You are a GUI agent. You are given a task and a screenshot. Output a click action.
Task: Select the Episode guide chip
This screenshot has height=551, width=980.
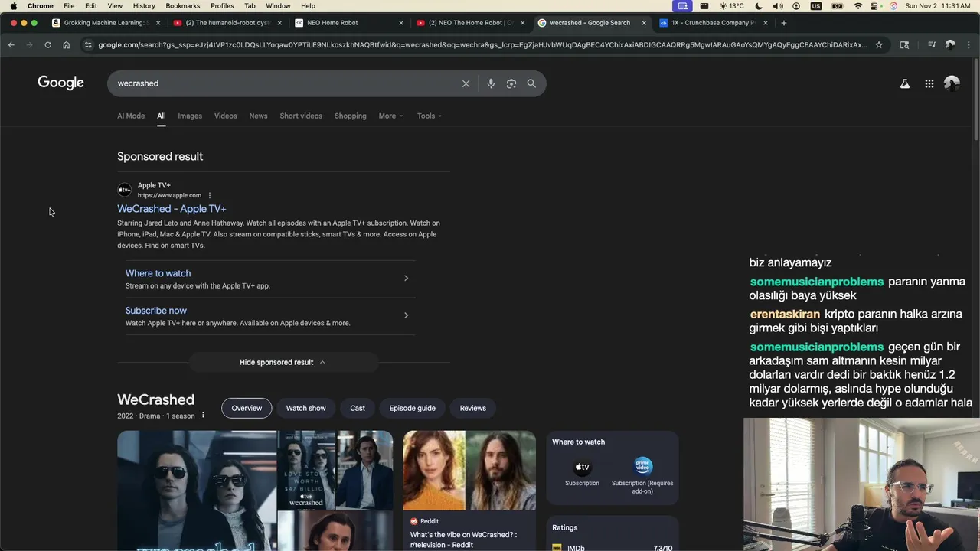412,408
